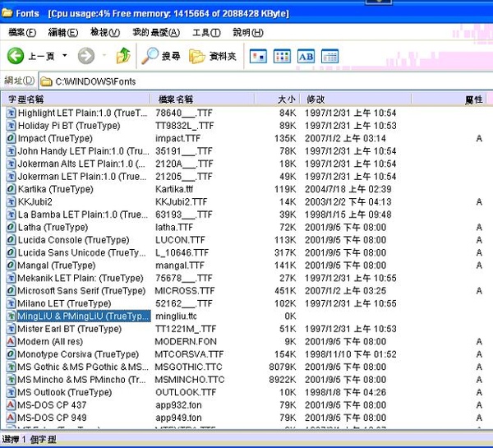Select the Kartika font icon
Viewport: 493px width, 448px height.
[x=11, y=189]
